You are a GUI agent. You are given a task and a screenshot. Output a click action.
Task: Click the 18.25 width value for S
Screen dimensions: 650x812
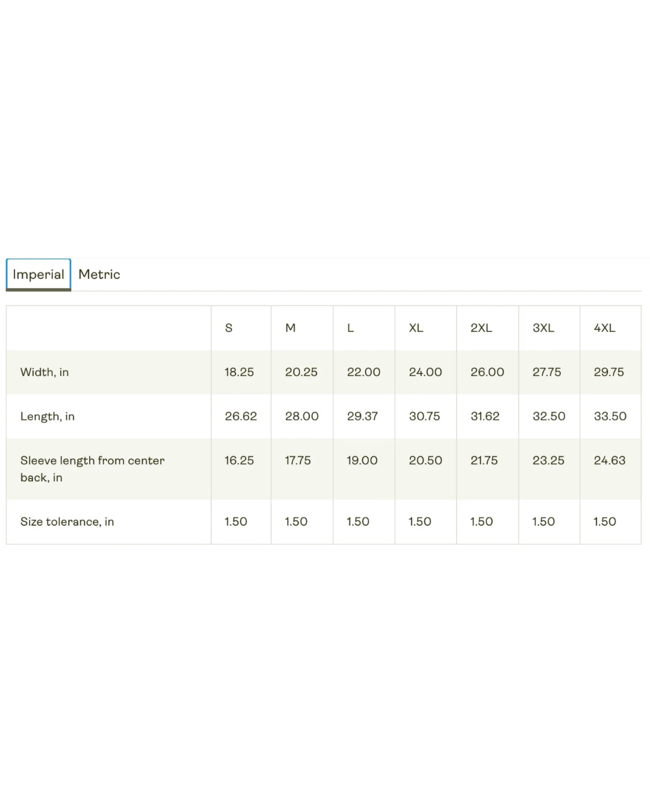point(239,372)
